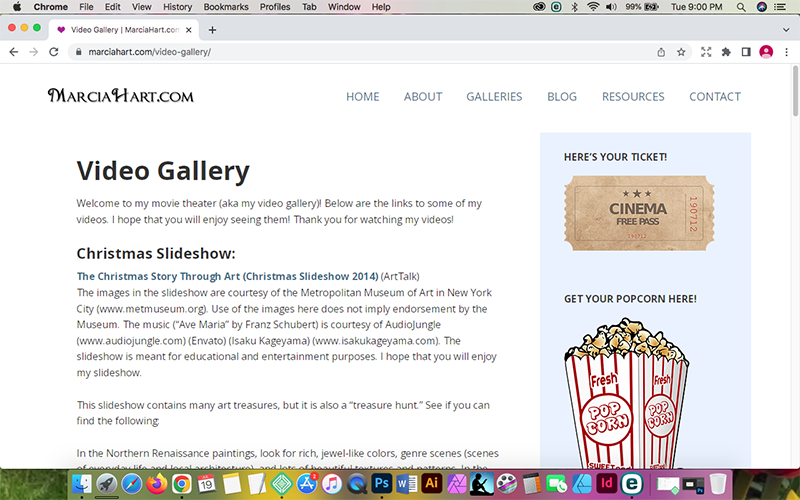Expand the tab search chevron
Viewport: 800px width, 500px height.
[785, 29]
